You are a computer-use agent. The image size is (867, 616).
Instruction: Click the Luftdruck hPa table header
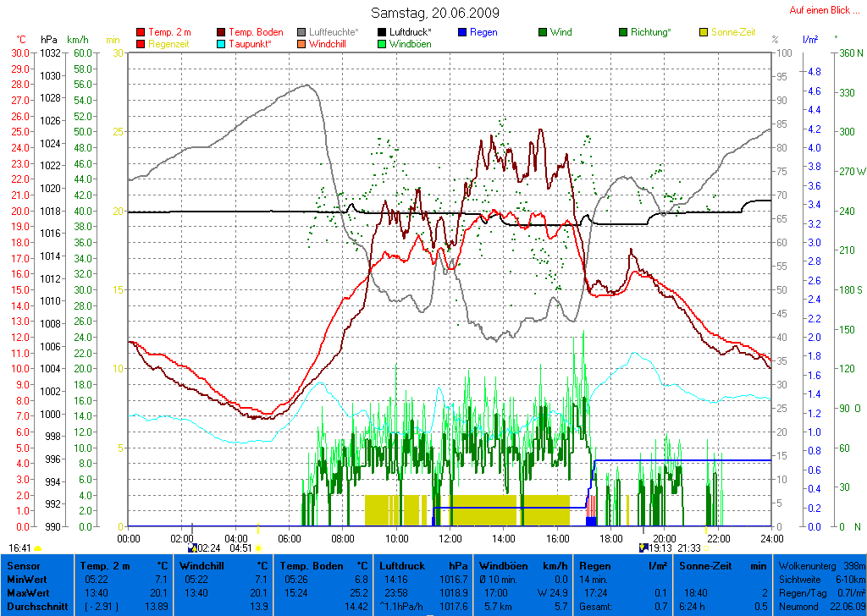coord(421,564)
